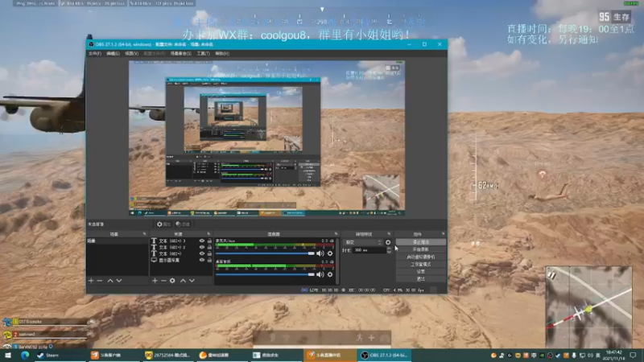Toggle visibility of display capture source
644x362 pixels.
202,260
